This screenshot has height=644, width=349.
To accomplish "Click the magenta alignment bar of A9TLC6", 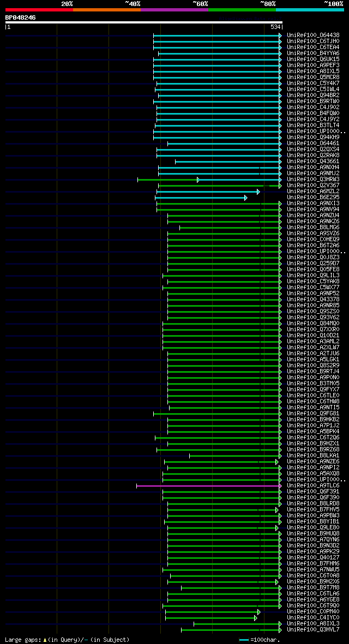I will pos(208,486).
